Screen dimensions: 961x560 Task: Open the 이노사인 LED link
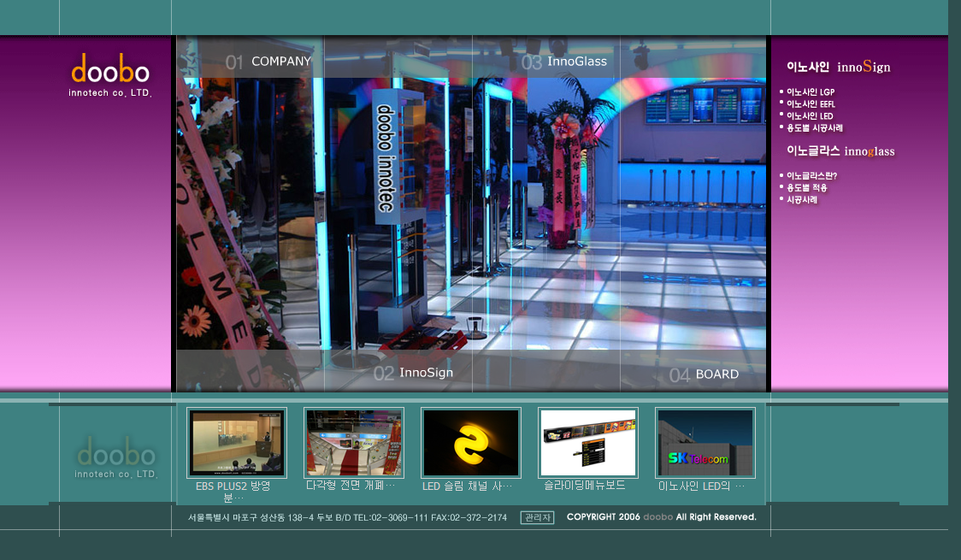[x=810, y=115]
